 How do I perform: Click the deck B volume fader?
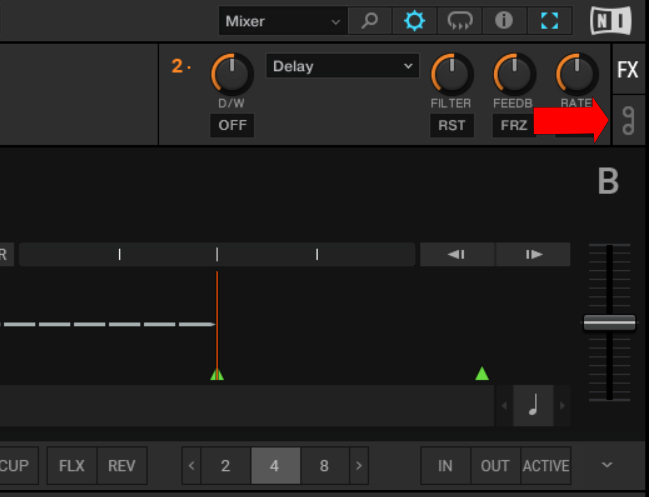609,322
